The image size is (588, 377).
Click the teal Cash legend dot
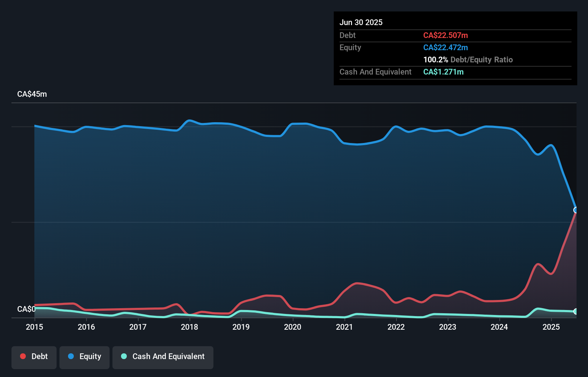(x=124, y=356)
